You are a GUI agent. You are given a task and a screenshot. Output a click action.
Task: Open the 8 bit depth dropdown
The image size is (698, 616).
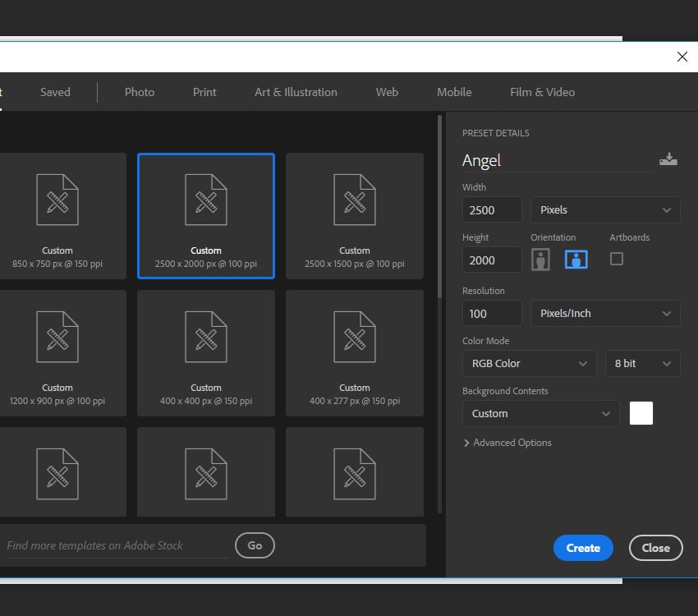pos(642,363)
